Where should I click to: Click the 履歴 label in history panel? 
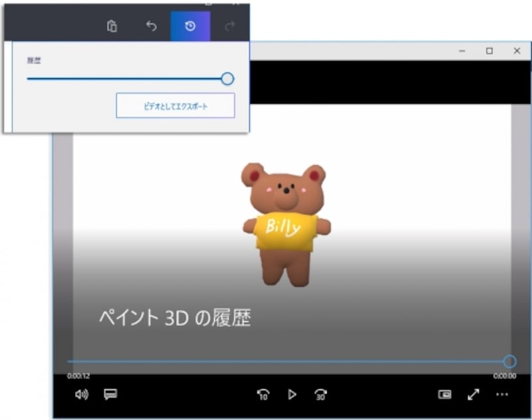(34, 60)
